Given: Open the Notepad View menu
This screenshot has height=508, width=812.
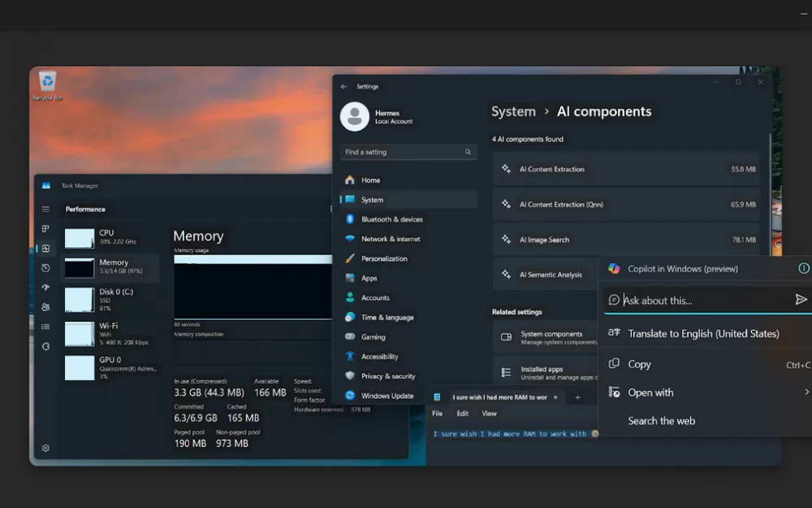Looking at the screenshot, I should (x=489, y=414).
